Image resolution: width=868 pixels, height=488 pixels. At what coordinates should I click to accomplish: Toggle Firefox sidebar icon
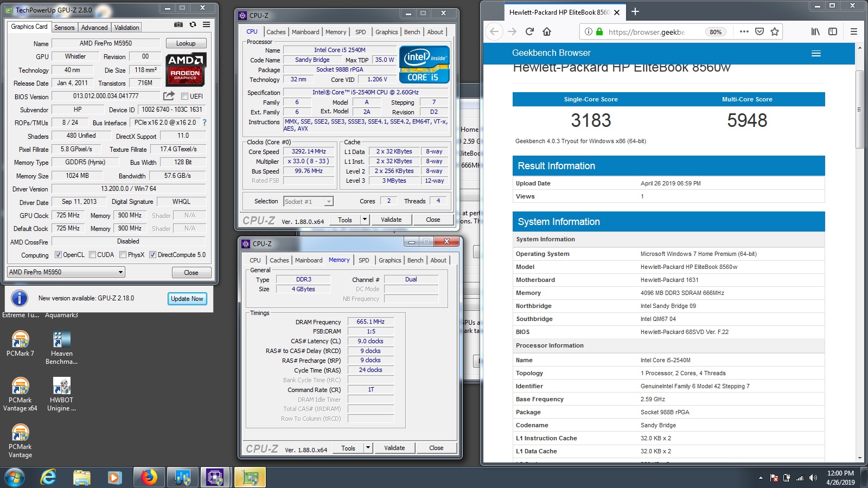833,31
